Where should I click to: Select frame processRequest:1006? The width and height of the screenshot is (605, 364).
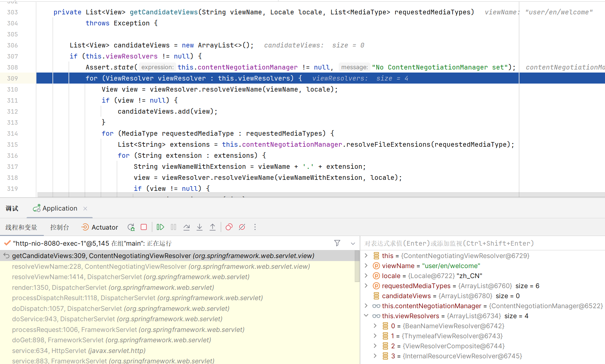177,330
